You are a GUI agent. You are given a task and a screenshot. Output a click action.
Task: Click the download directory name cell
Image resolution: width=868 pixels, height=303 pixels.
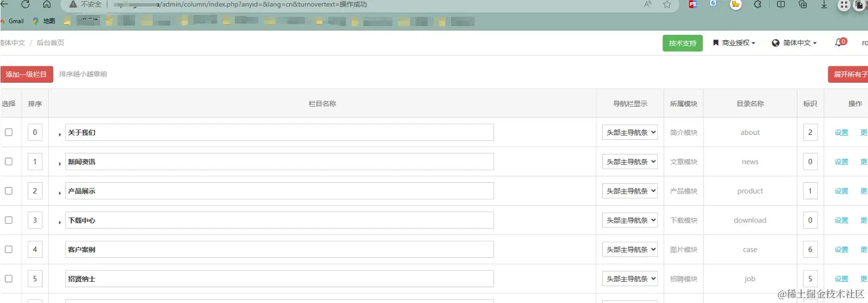(x=750, y=220)
